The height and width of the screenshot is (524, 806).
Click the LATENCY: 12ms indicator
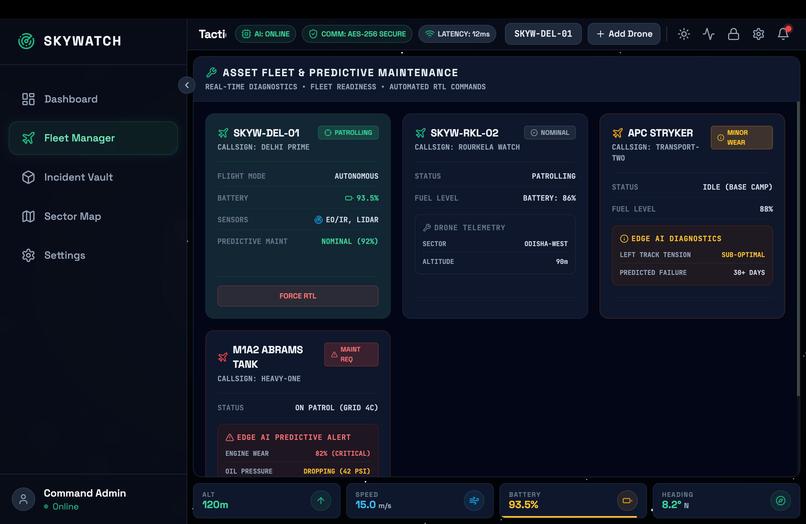point(457,34)
